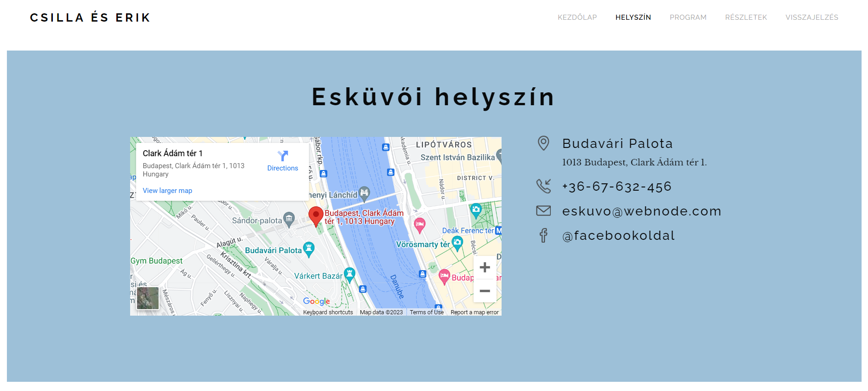
Task: Click the Directions arrow icon on map
Action: pyautogui.click(x=283, y=156)
